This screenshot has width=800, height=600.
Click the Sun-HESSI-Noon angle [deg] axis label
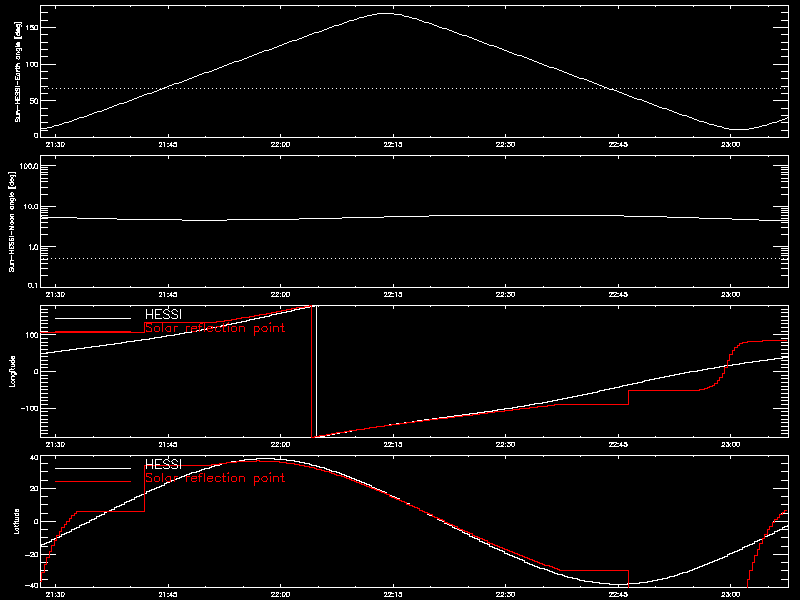point(12,221)
